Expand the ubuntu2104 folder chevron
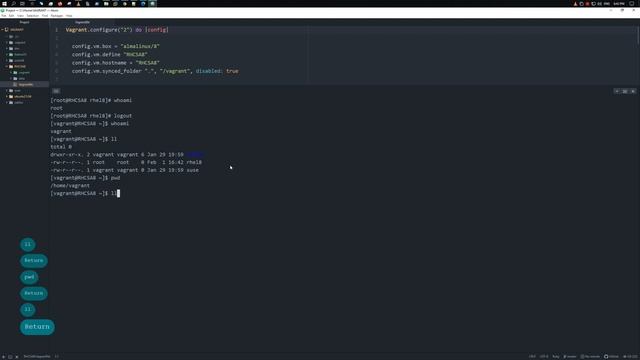The image size is (640, 360). (7, 96)
